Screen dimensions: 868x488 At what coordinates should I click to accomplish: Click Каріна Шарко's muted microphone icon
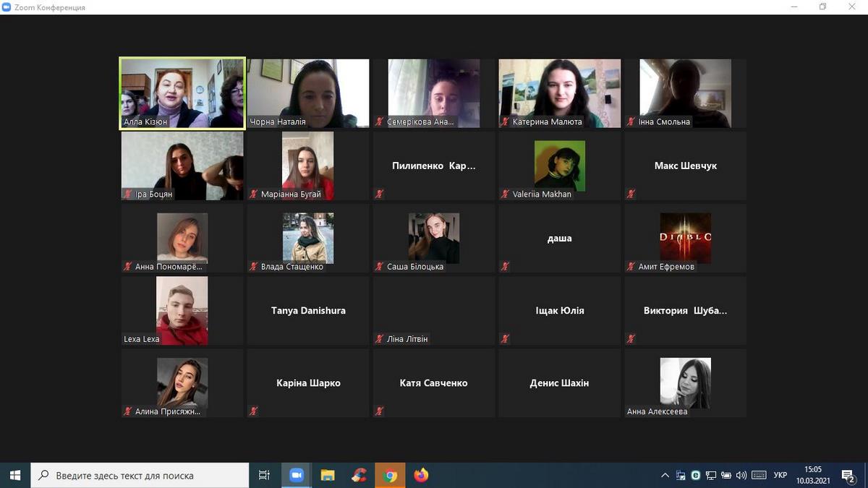[253, 411]
